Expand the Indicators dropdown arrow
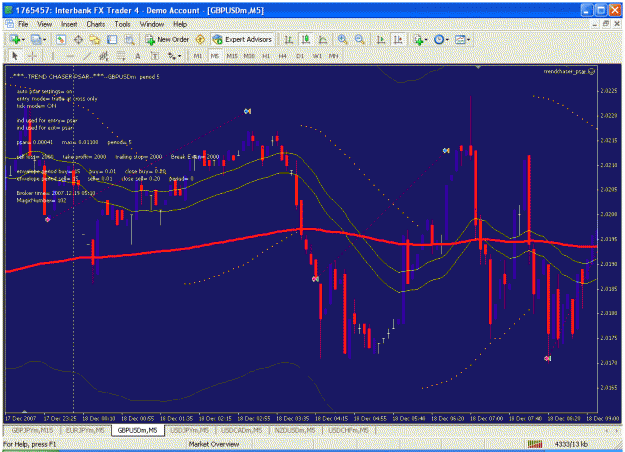625x452 pixels. coord(426,40)
